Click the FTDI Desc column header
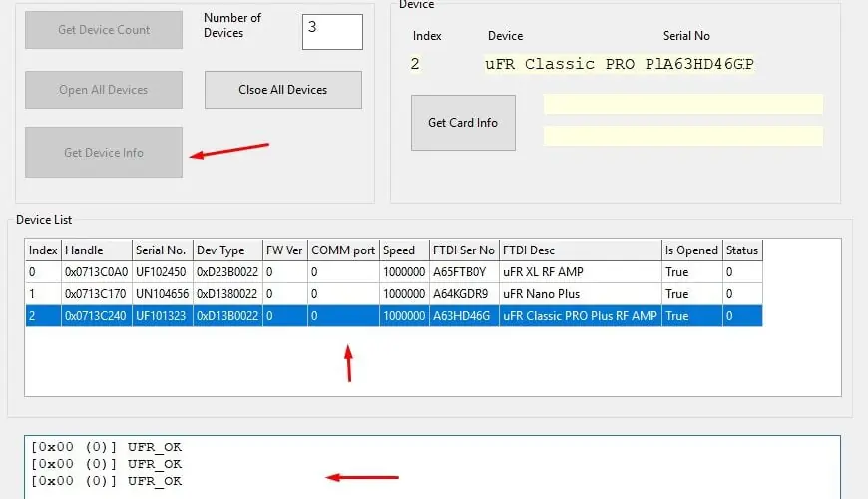The height and width of the screenshot is (499, 868). pos(579,250)
